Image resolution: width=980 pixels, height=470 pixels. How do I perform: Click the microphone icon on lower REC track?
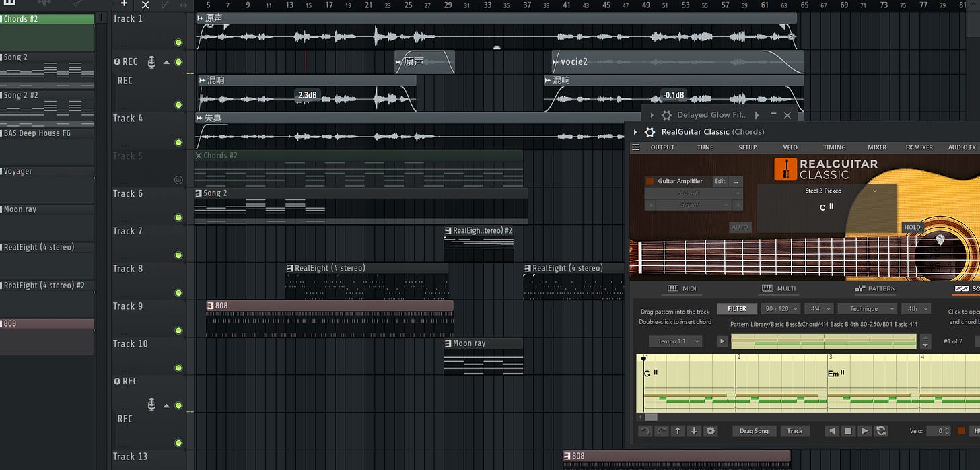pos(151,404)
